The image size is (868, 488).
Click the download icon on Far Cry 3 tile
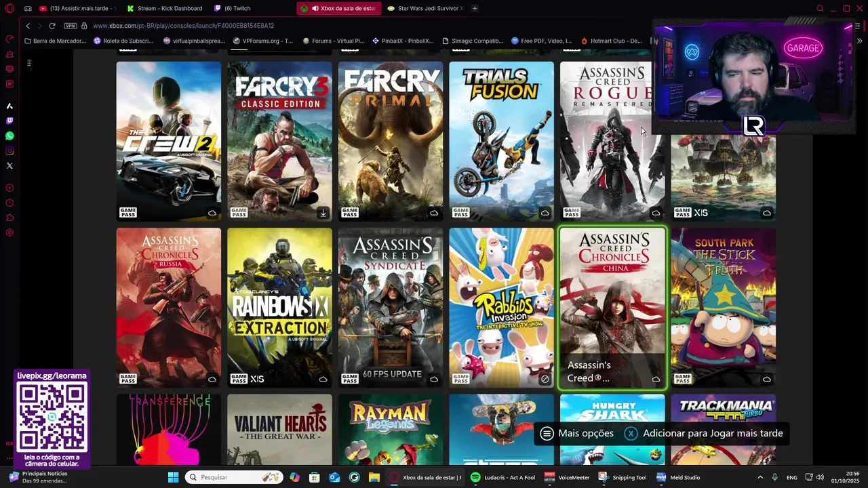[323, 213]
